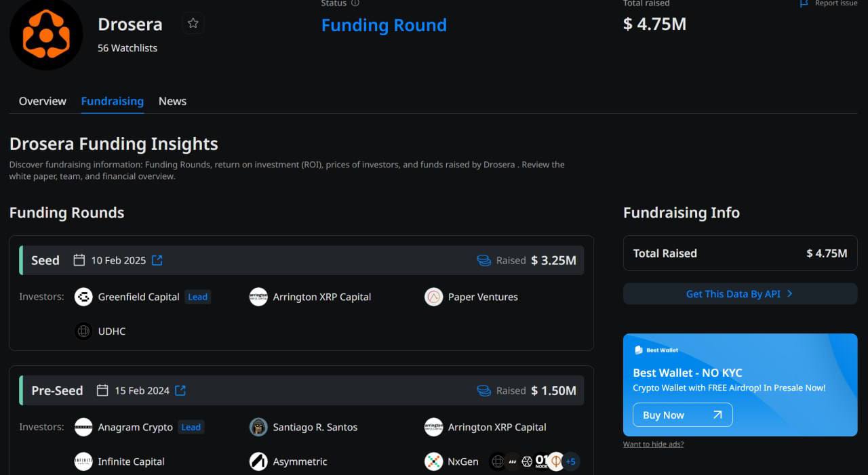This screenshot has height=475, width=868.
Task: Click the coins icon beside Raised $ 1.50M
Action: point(484,390)
